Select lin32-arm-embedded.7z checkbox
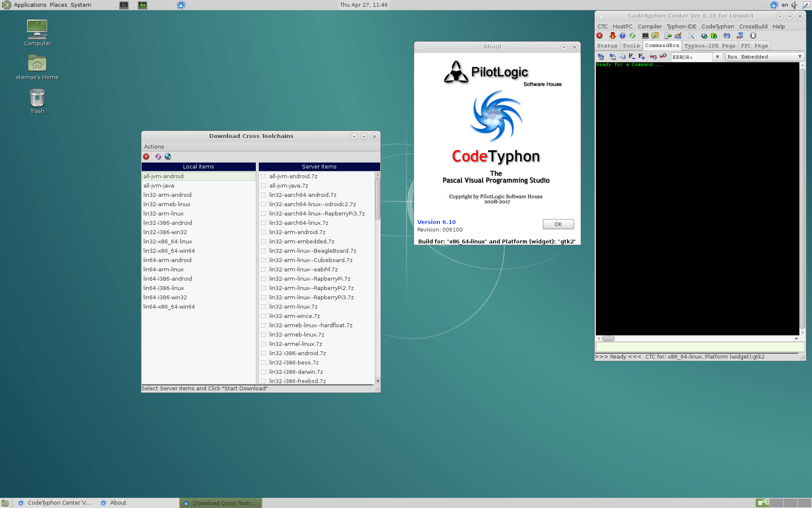The width and height of the screenshot is (812, 508). pyautogui.click(x=263, y=242)
